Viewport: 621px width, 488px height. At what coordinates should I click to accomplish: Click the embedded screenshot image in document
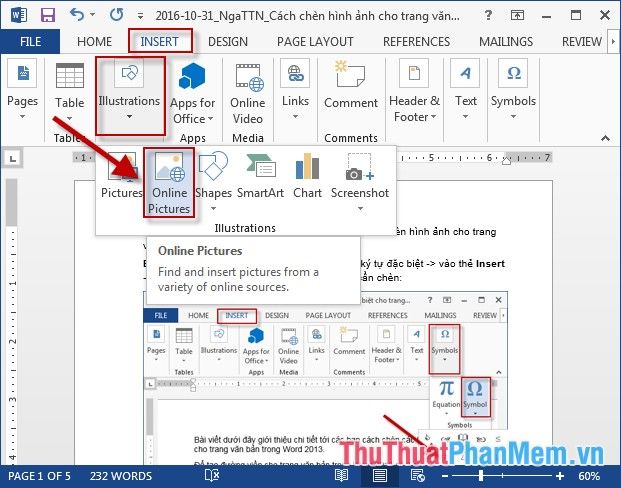[x=325, y=378]
